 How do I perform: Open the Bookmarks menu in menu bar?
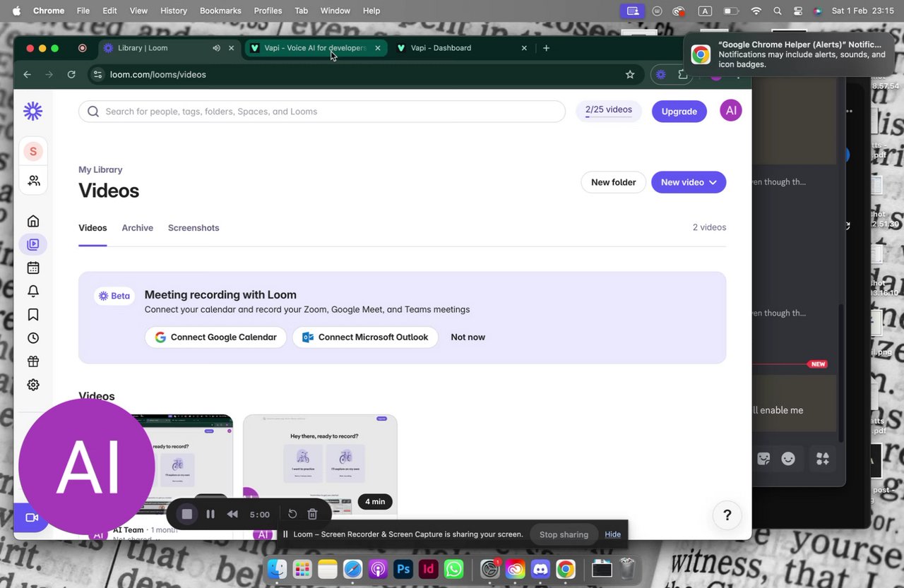coord(220,11)
